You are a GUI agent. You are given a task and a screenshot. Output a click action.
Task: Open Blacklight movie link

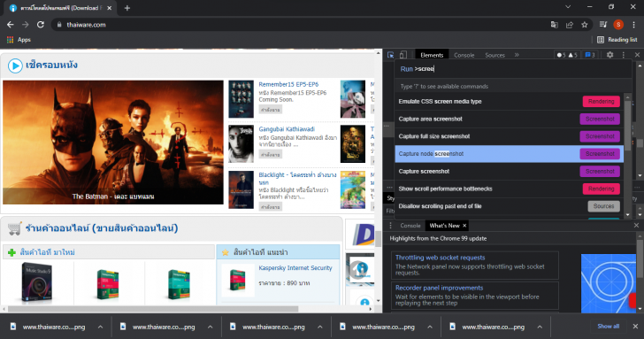tap(297, 178)
